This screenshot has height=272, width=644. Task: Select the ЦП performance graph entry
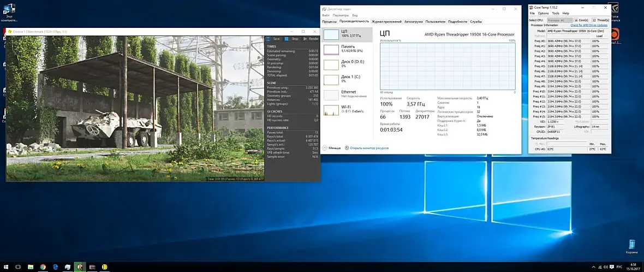tap(348, 34)
